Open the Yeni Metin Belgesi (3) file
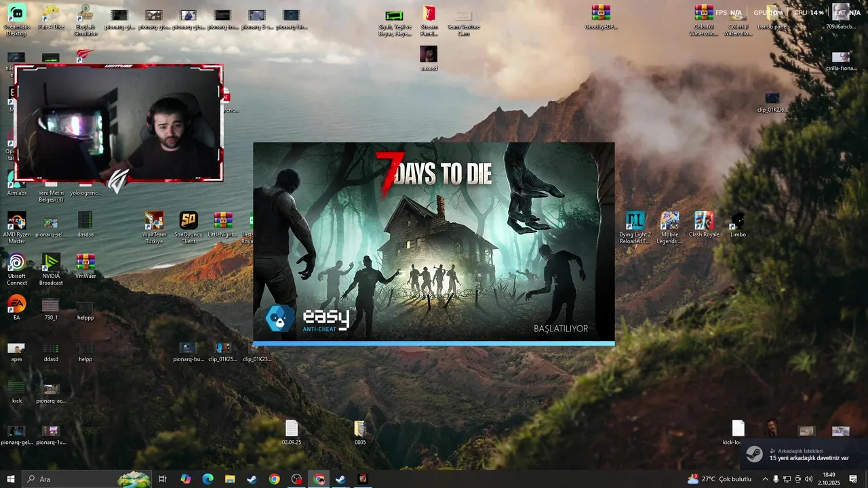Screen dimensions: 868x488 tap(51, 192)
